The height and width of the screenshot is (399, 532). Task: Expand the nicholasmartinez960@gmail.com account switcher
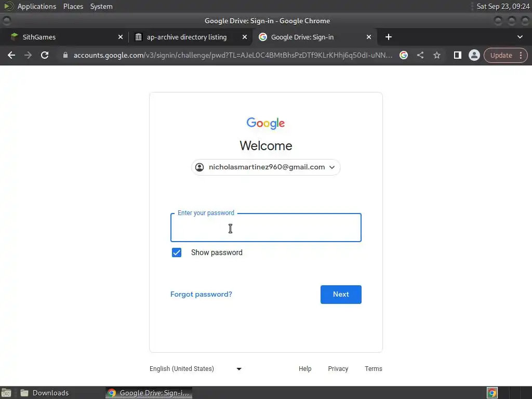click(x=265, y=167)
